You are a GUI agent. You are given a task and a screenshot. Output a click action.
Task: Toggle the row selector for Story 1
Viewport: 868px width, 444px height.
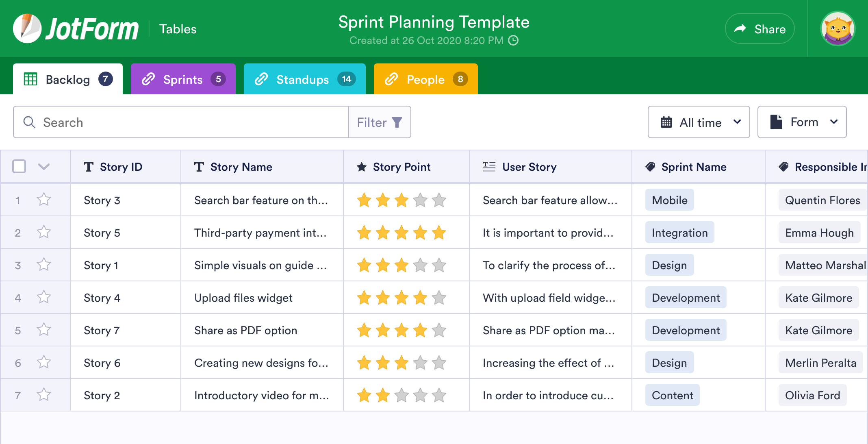18,264
